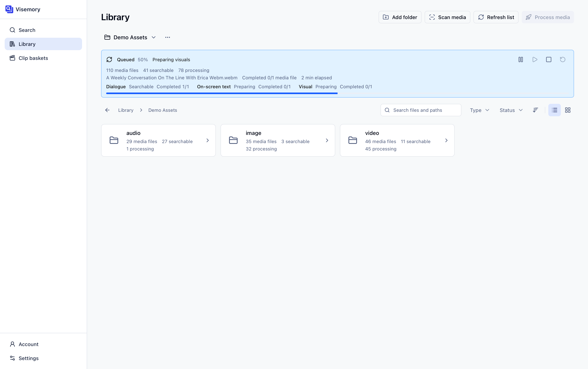588x369 pixels.
Task: Click the restart processing icon
Action: (562, 59)
